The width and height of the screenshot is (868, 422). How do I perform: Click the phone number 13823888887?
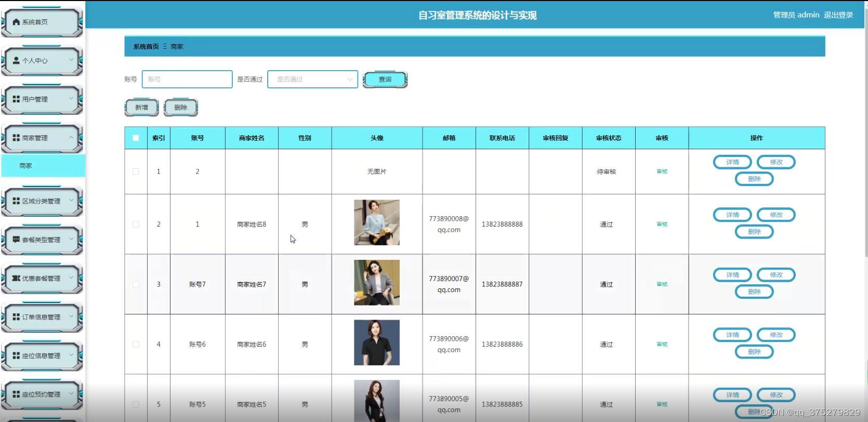point(502,284)
